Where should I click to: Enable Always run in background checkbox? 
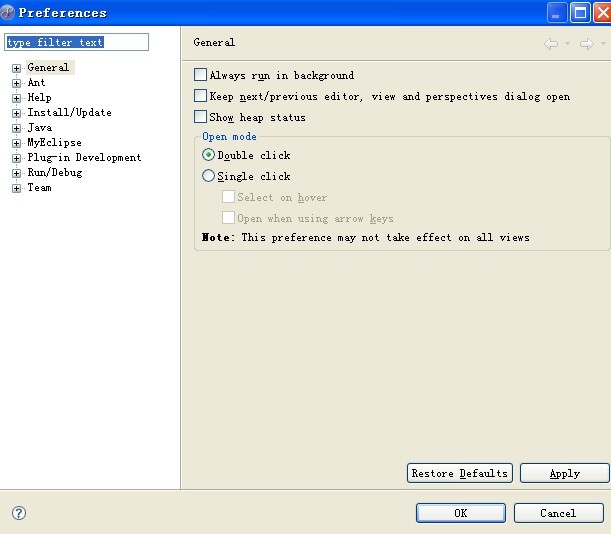click(x=200, y=74)
